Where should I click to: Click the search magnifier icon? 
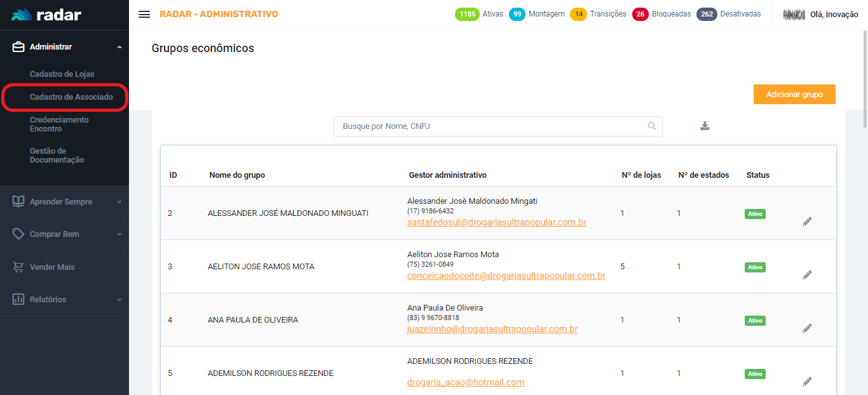pos(651,126)
